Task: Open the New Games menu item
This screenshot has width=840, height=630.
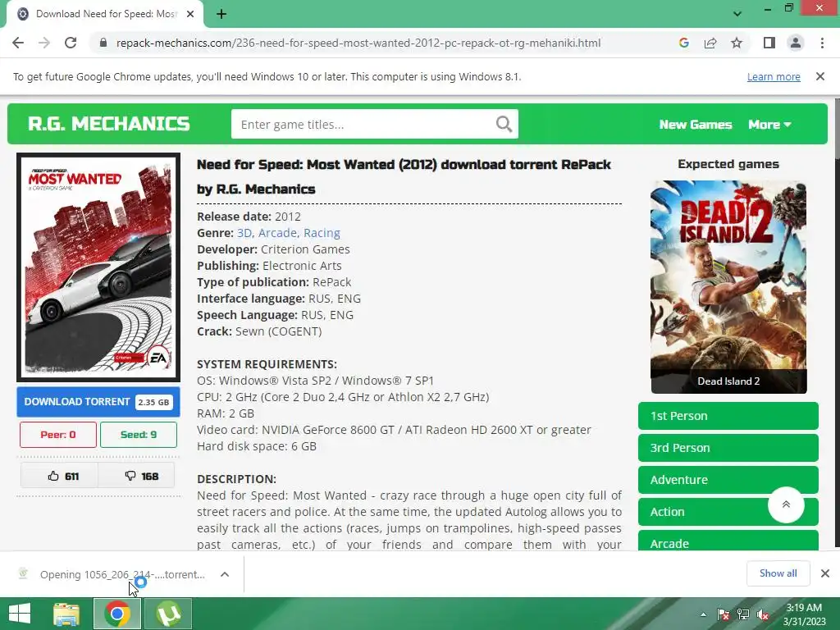Action: pyautogui.click(x=696, y=125)
